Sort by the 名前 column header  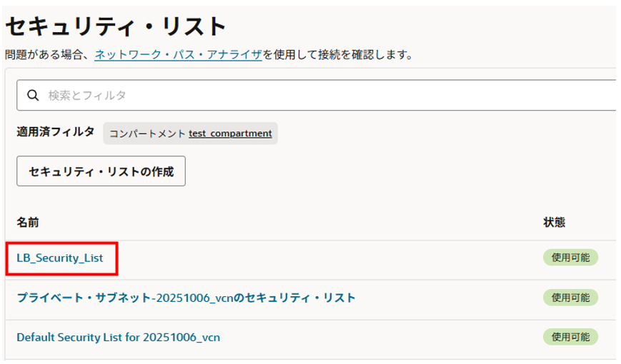coord(28,223)
